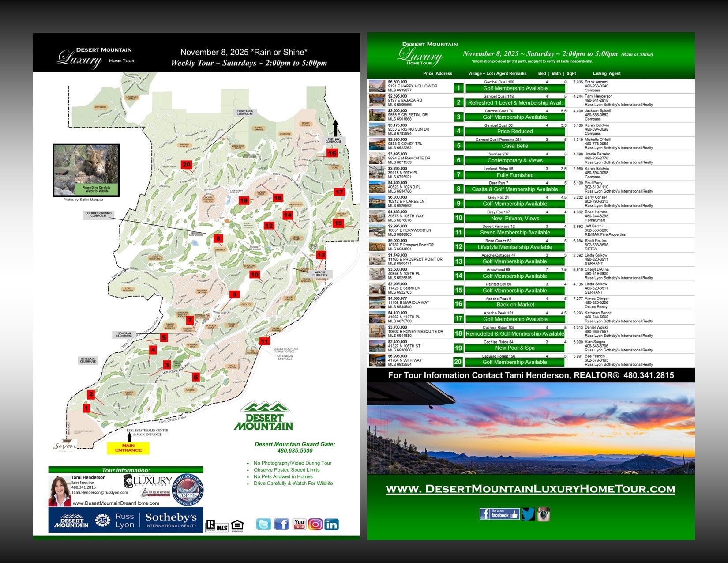Screen dimensions: 728x563
Task: Open the vintage Instagram camera icon on green page
Action: [x=544, y=514]
